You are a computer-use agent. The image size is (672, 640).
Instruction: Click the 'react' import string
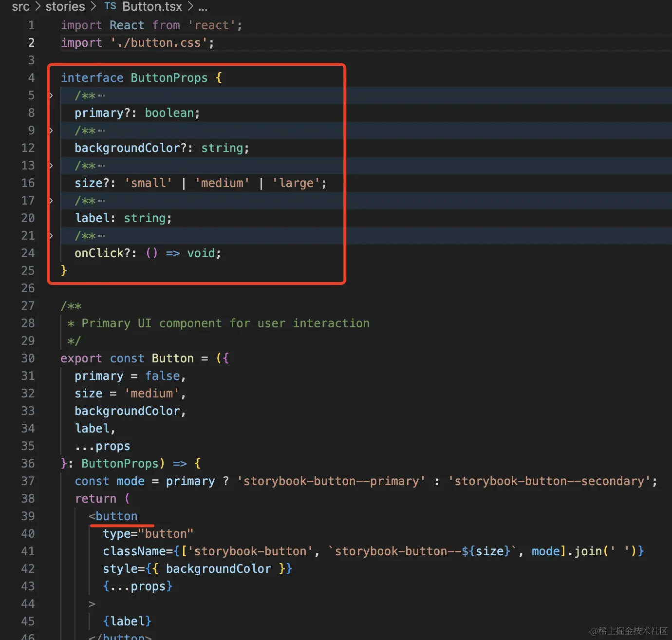[212, 25]
